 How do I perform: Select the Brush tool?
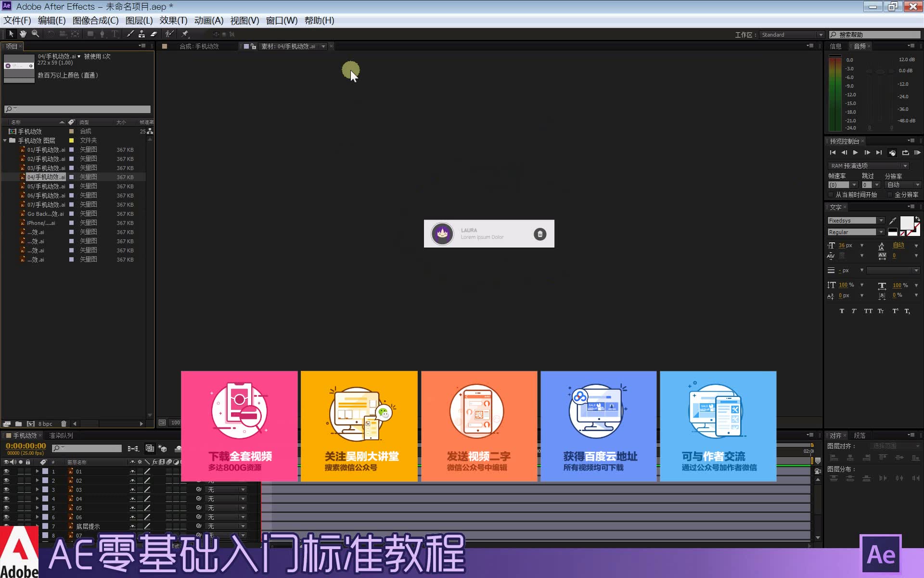[130, 34]
